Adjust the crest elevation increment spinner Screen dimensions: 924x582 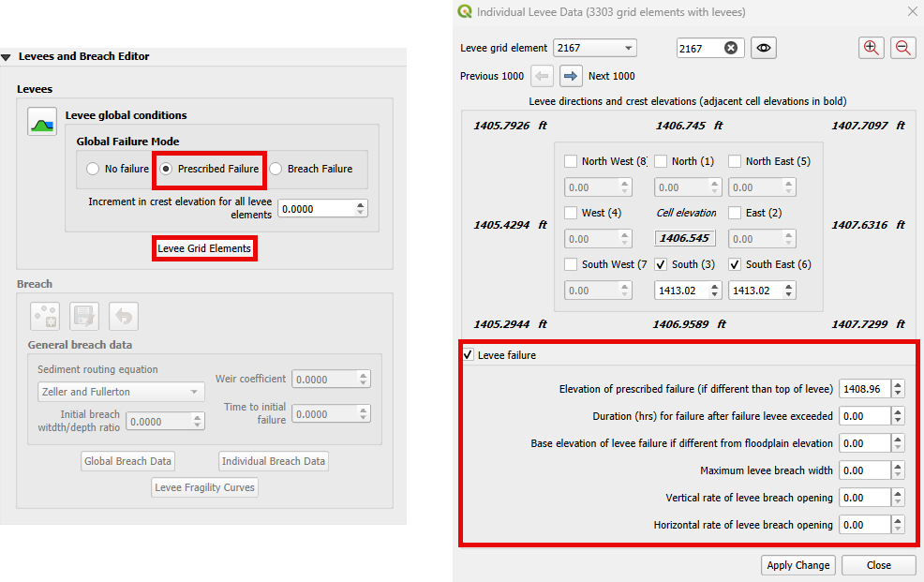click(x=362, y=209)
